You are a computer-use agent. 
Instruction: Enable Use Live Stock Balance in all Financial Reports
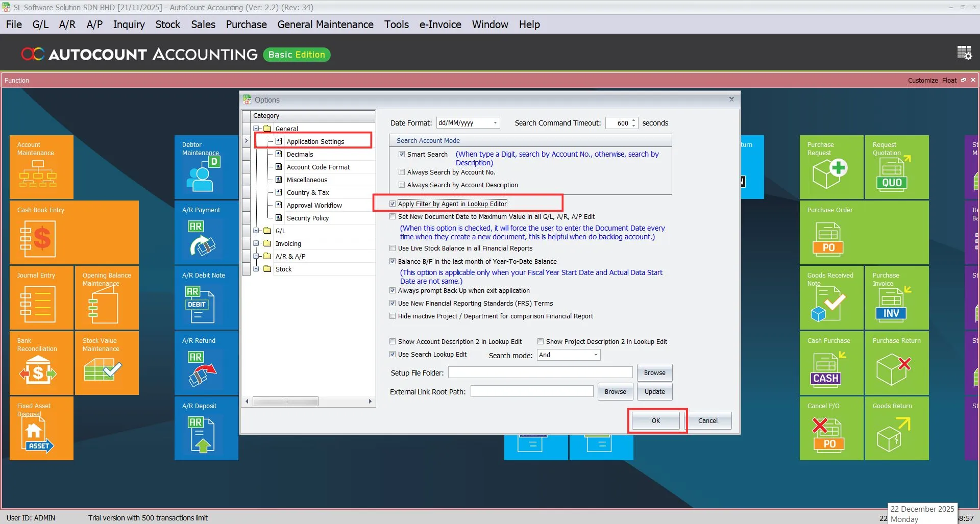point(393,248)
